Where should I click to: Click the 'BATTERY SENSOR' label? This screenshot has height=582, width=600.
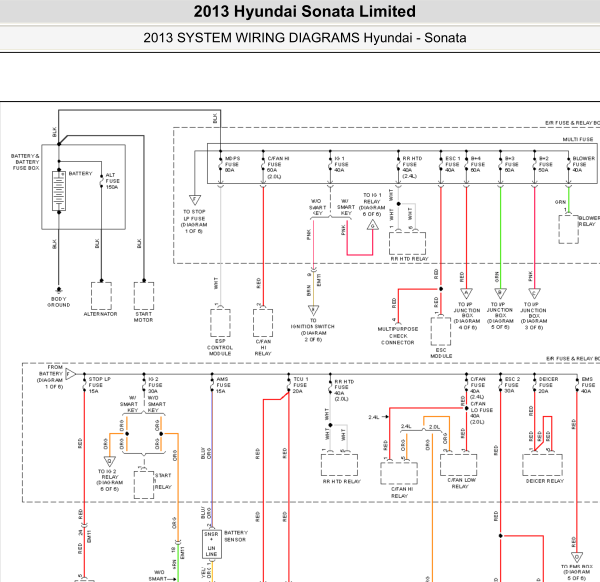point(236,536)
